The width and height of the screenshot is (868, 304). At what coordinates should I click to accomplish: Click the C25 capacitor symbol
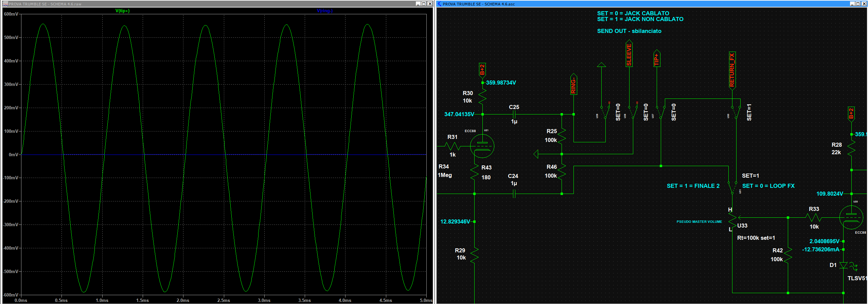pos(514,114)
